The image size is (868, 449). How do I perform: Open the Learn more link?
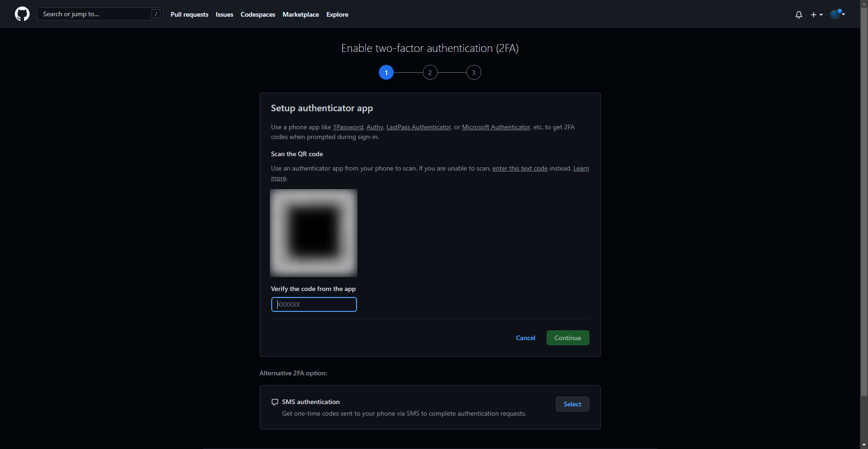581,168
